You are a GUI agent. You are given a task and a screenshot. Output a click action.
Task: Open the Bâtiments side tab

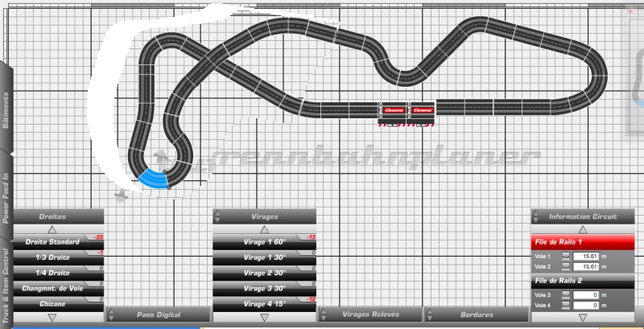pos(6,113)
